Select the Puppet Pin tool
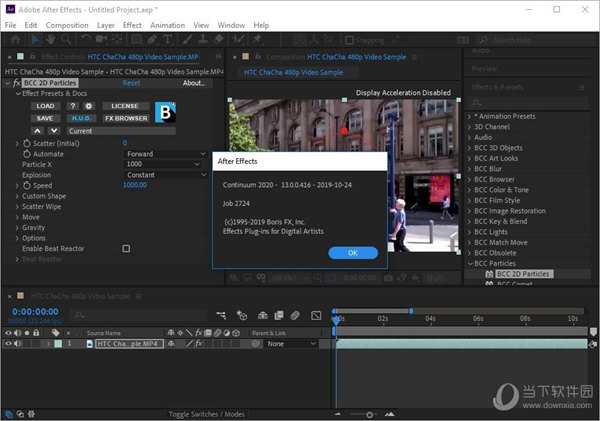Viewport: 600px width, 421px height. click(x=256, y=39)
